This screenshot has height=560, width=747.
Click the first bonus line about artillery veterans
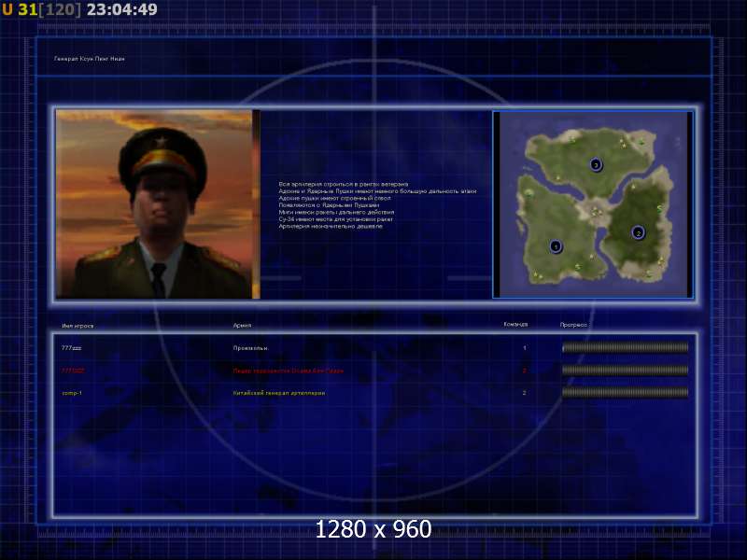344,184
